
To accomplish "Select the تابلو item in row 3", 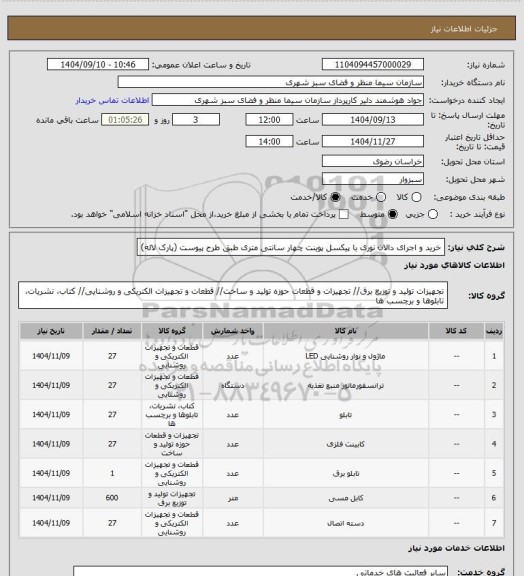I will coord(345,415).
